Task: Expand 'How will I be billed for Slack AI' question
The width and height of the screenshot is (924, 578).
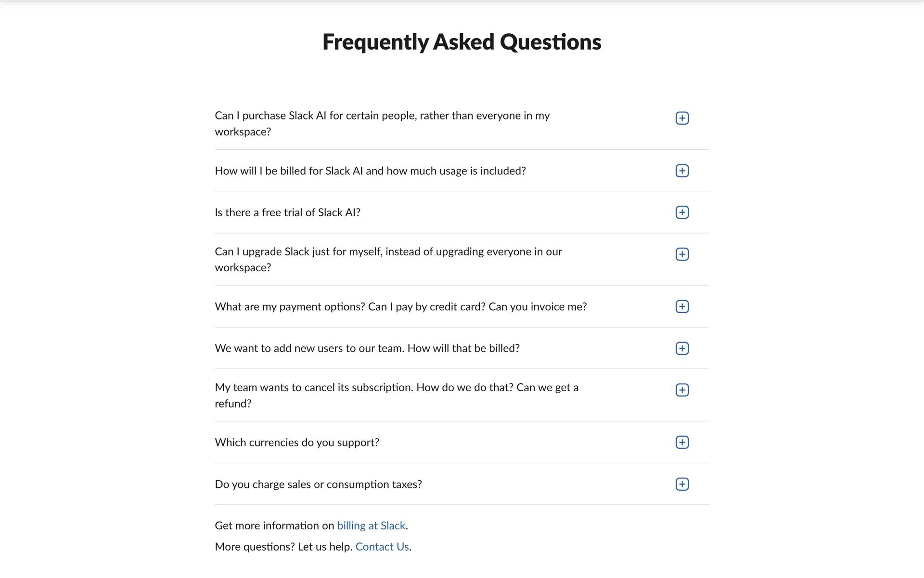Action: 370,171
